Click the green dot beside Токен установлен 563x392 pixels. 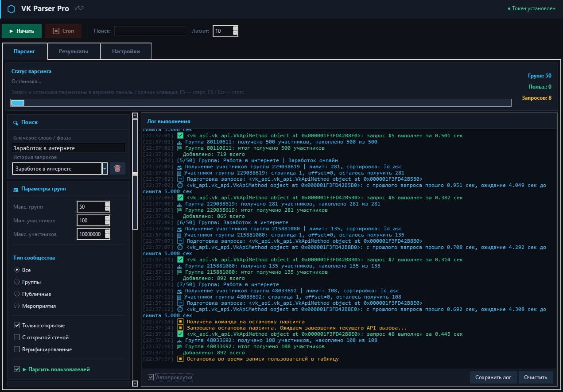pyautogui.click(x=509, y=9)
